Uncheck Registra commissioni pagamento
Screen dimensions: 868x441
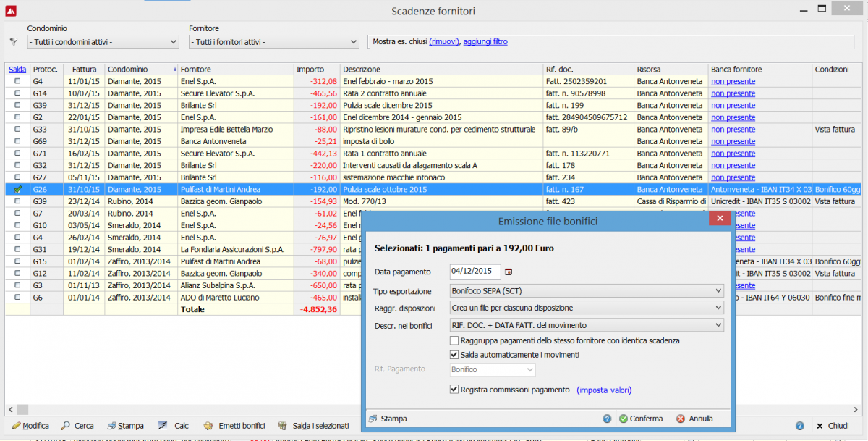pos(454,390)
